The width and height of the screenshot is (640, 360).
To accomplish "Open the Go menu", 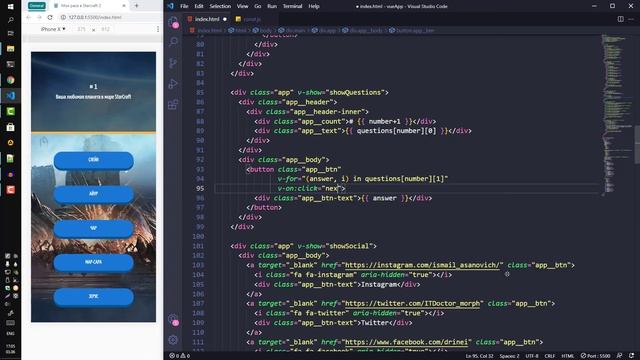I will coord(258,6).
